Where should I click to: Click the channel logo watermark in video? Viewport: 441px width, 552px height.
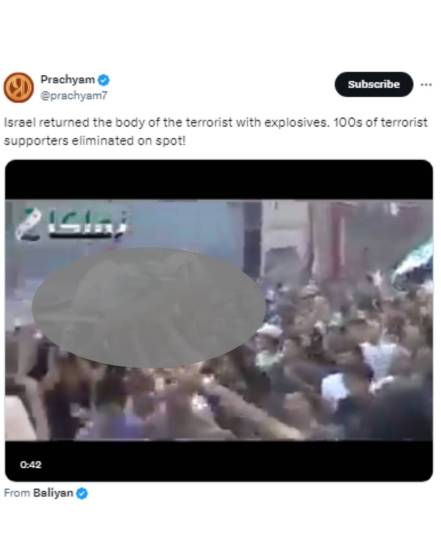(x=29, y=225)
